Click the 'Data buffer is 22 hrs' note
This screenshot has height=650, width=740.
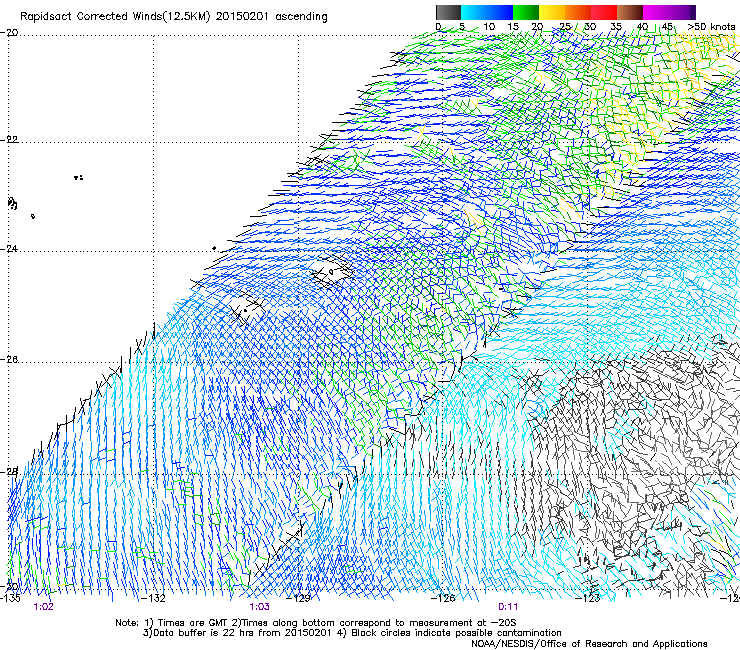[x=238, y=633]
